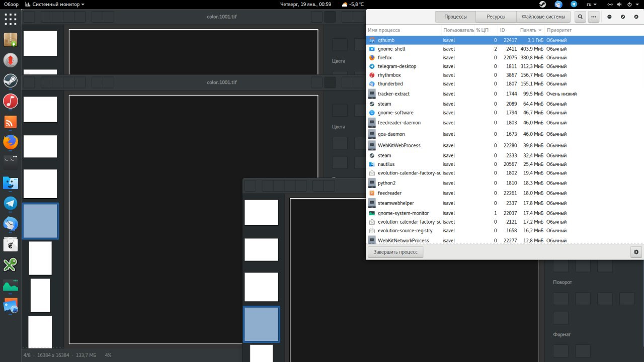Select highlighted blue thumbnail in small front gThumb window

(x=261, y=324)
